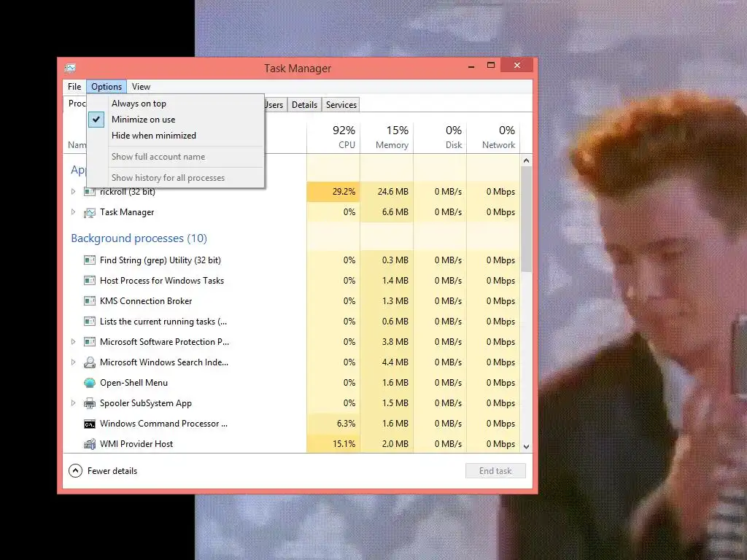Screen dimensions: 747x560
Task: Expand Microsoft Software Protection process
Action: pos(73,341)
